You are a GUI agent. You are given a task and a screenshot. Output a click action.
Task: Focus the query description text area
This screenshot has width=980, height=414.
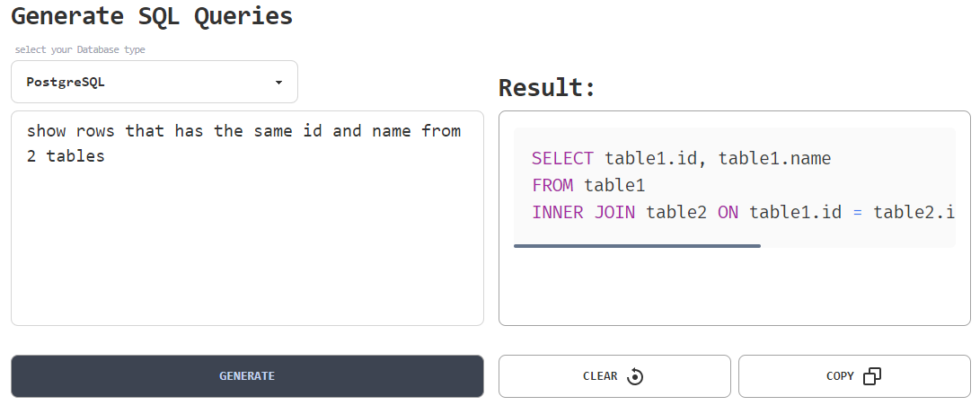click(x=247, y=242)
